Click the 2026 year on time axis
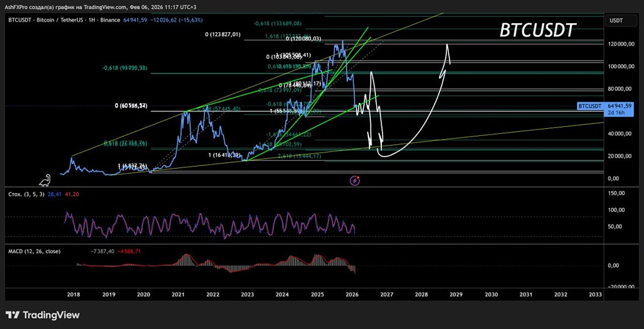The height and width of the screenshot is (329, 644). click(x=352, y=294)
